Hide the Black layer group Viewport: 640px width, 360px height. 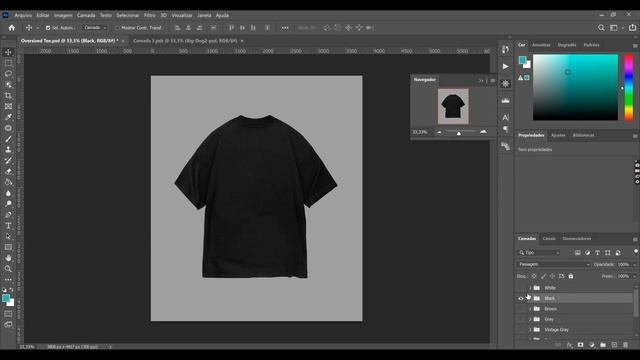pos(521,298)
